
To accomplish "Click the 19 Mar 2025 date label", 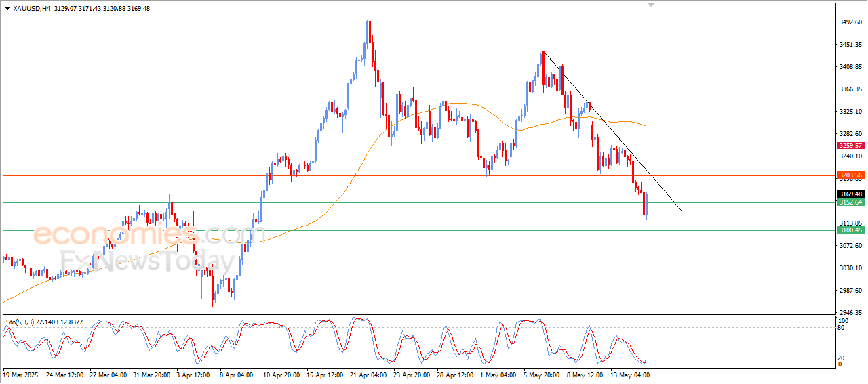I will click(x=22, y=374).
